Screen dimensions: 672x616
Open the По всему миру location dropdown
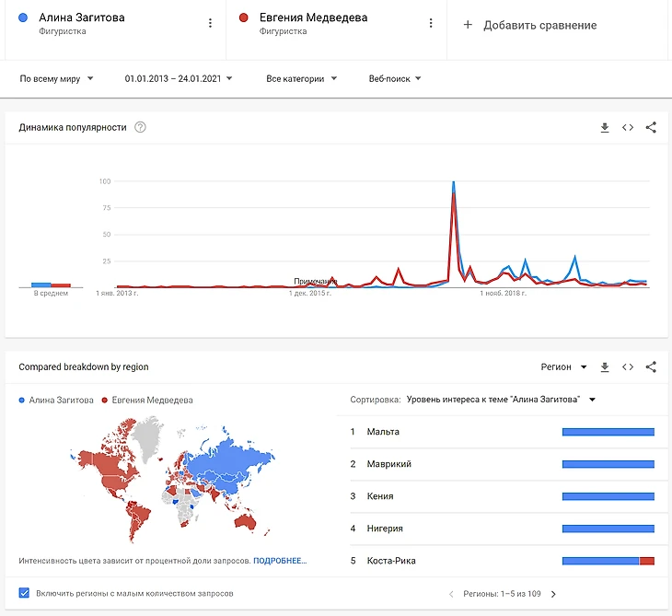point(57,79)
